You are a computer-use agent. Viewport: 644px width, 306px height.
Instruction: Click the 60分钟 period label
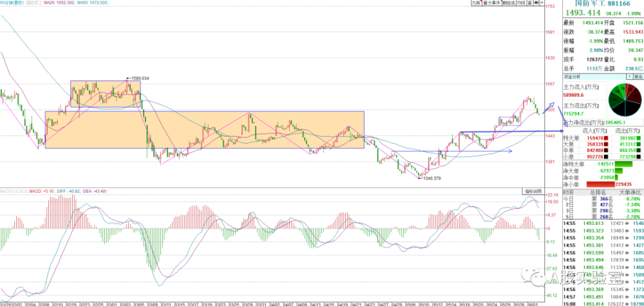[12, 3]
